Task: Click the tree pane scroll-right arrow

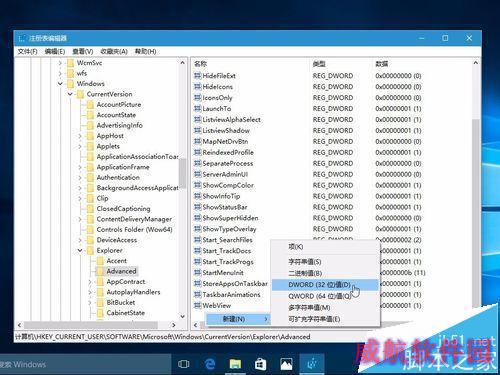Action: coord(174,325)
